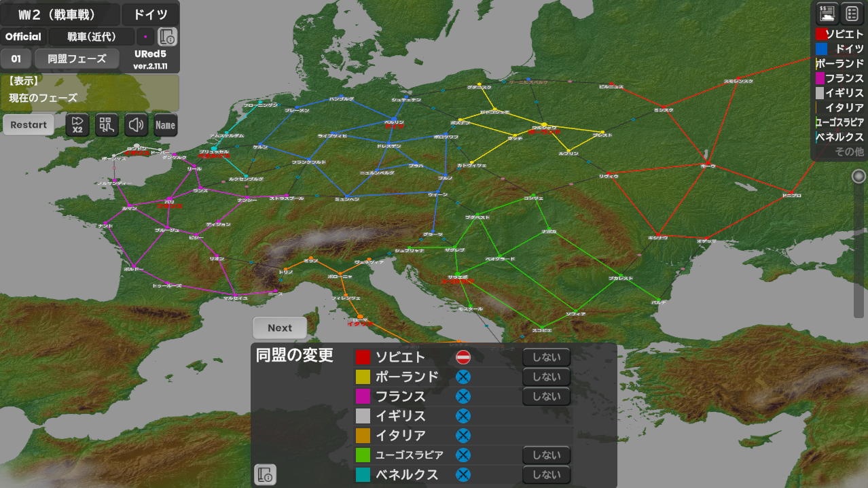Click the no-entry icon next to ソビエト
868x488 pixels.
[x=463, y=358]
